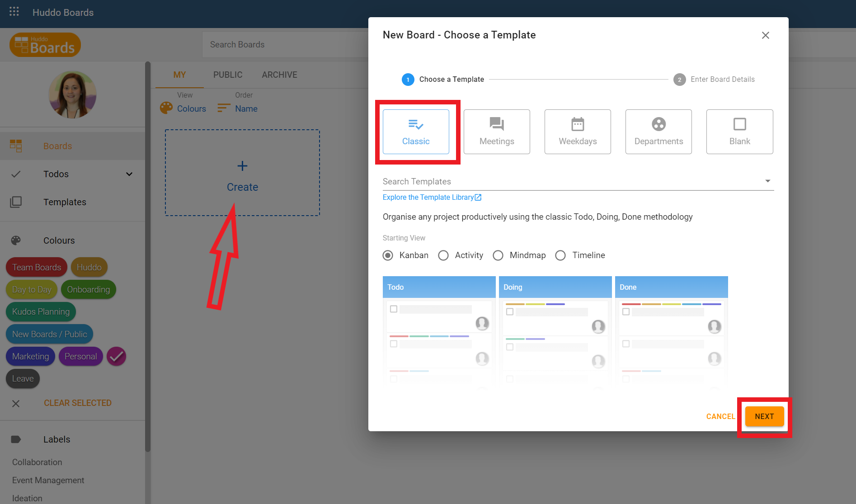Click the Name sort order icon
Image resolution: width=856 pixels, height=504 pixels.
click(x=224, y=108)
